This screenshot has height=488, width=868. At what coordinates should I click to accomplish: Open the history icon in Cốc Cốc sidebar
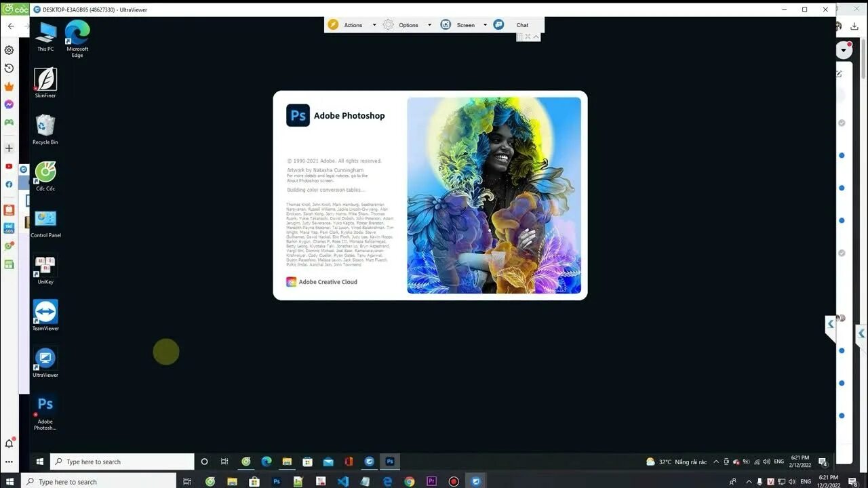(9, 68)
